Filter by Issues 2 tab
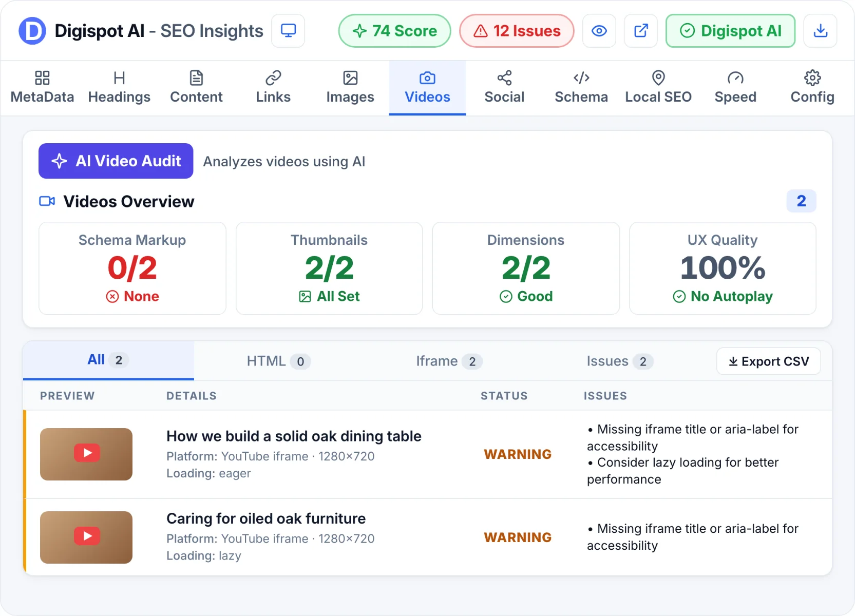 tap(620, 361)
